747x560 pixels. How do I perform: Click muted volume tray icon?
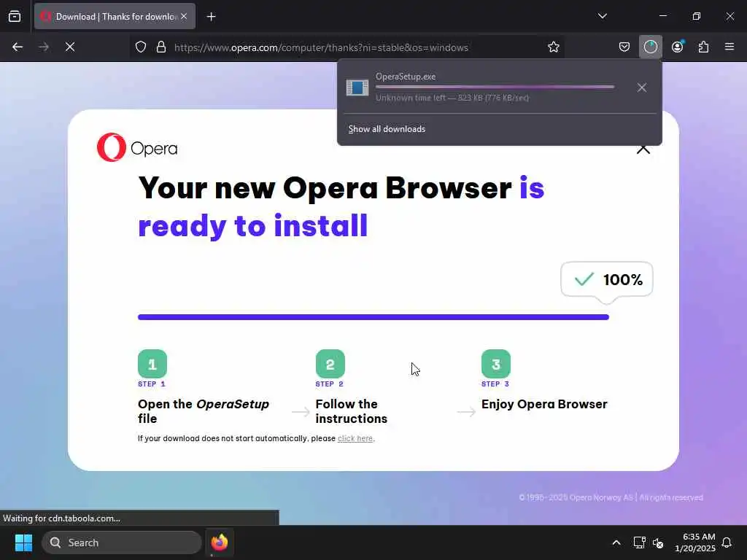coord(659,542)
